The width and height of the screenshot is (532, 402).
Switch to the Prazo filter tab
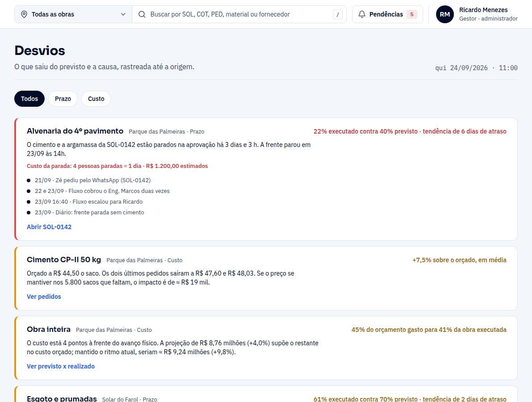coord(63,99)
